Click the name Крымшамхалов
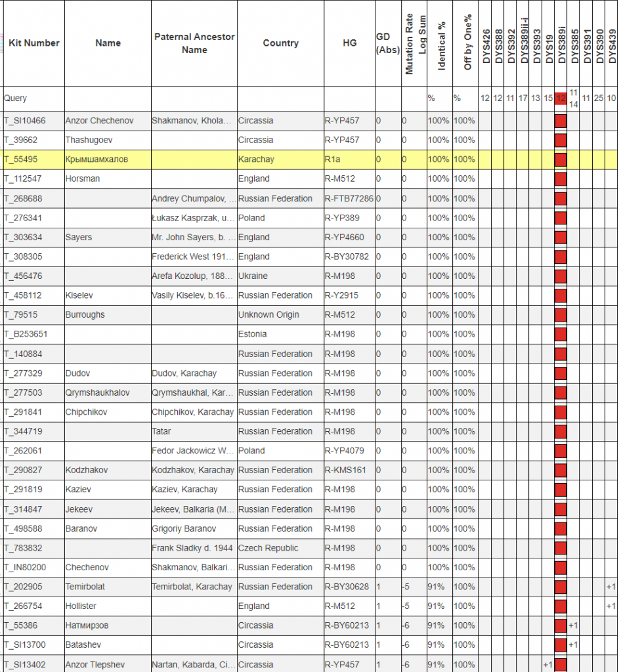The width and height of the screenshot is (619, 672). coord(96,159)
